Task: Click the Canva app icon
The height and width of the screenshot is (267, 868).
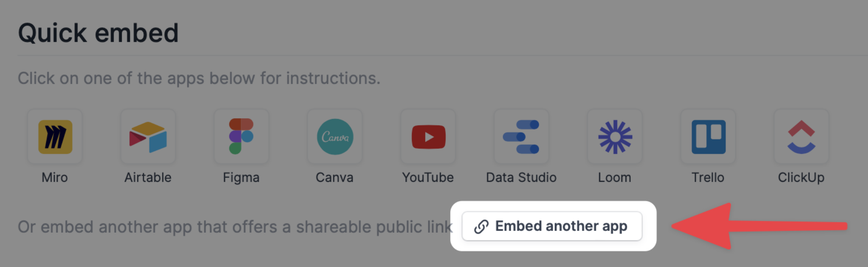Action: click(335, 136)
